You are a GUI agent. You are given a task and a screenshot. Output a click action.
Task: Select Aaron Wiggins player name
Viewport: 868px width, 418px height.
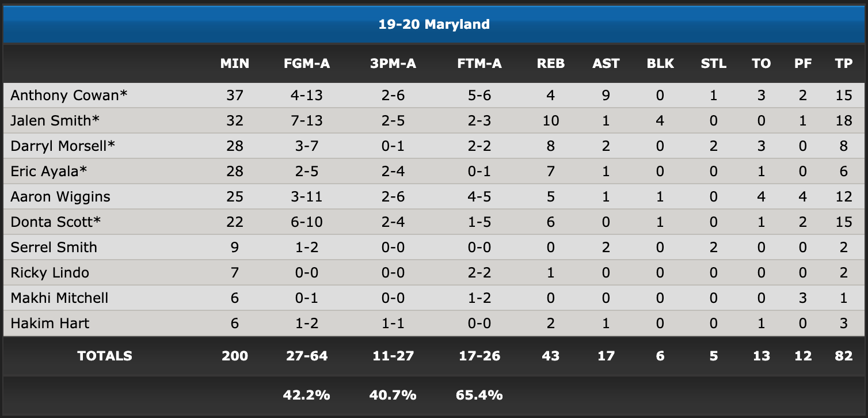click(x=60, y=196)
